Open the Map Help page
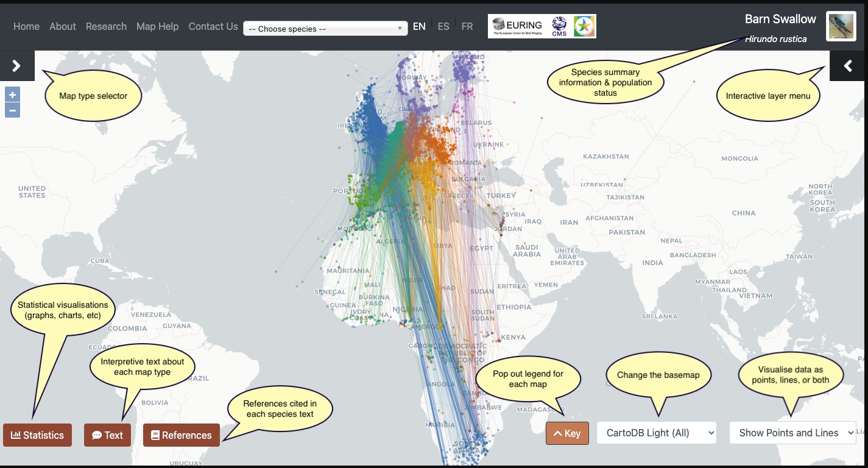 (x=157, y=26)
